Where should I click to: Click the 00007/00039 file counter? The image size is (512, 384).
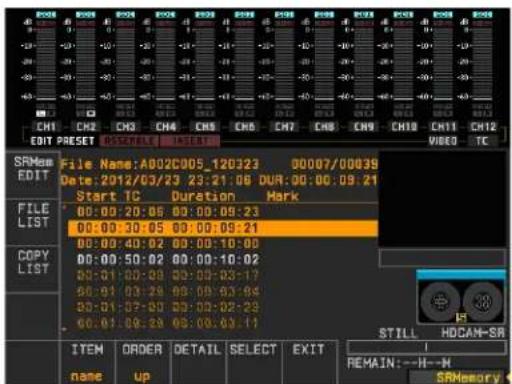click(x=334, y=164)
